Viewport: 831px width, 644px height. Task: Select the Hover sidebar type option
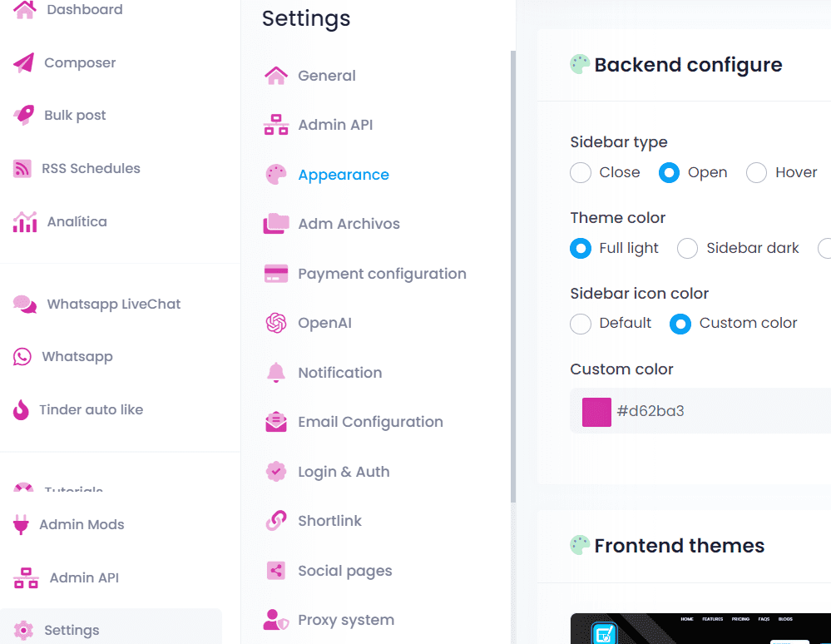click(756, 173)
